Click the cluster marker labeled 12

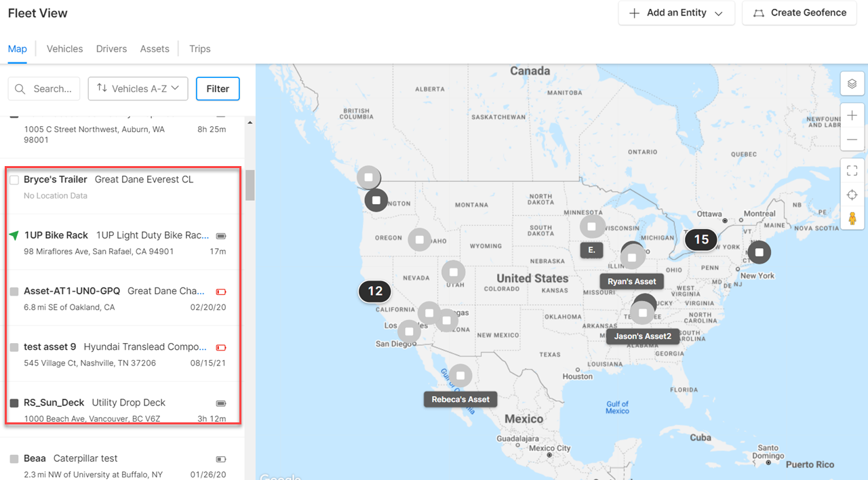(x=375, y=292)
